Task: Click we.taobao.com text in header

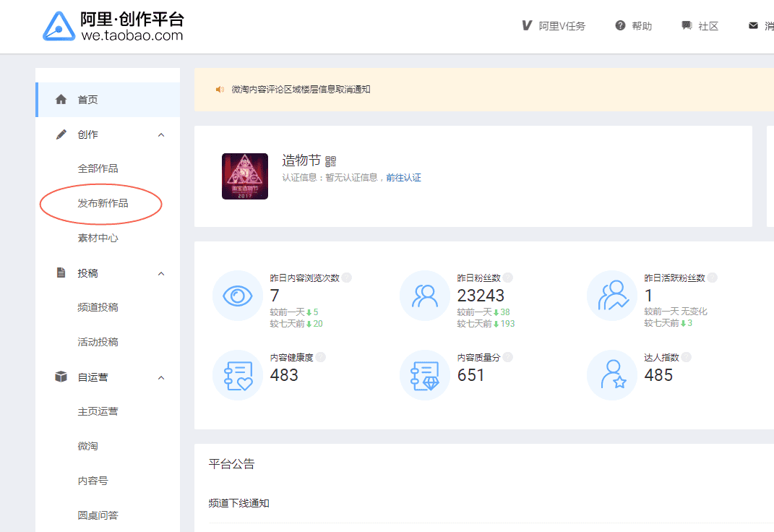Action: [132, 35]
